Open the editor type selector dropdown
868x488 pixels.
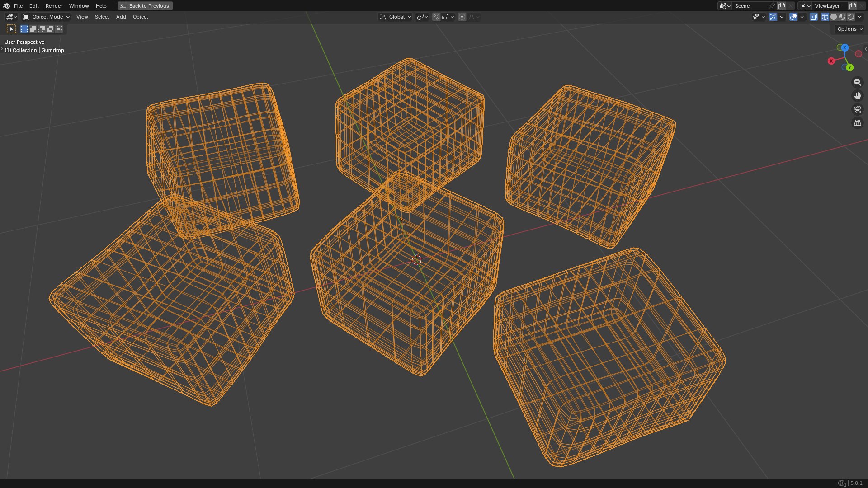[x=11, y=17]
